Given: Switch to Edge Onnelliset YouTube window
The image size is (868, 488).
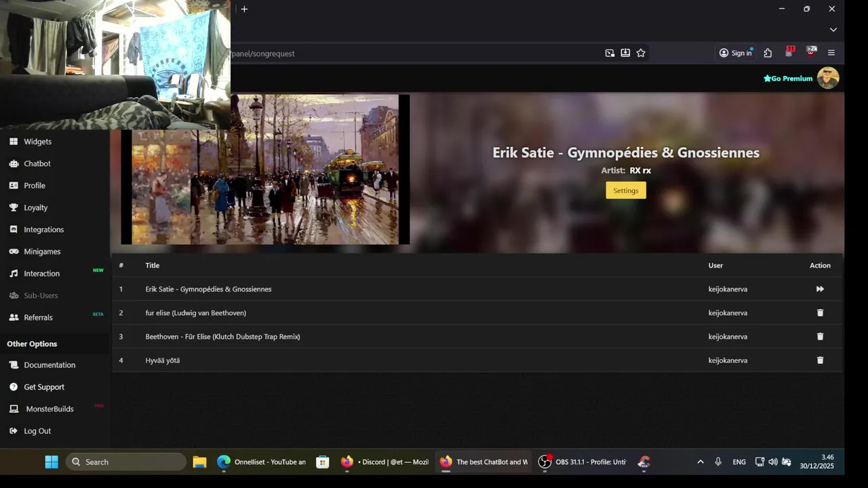Looking at the screenshot, I should point(261,462).
